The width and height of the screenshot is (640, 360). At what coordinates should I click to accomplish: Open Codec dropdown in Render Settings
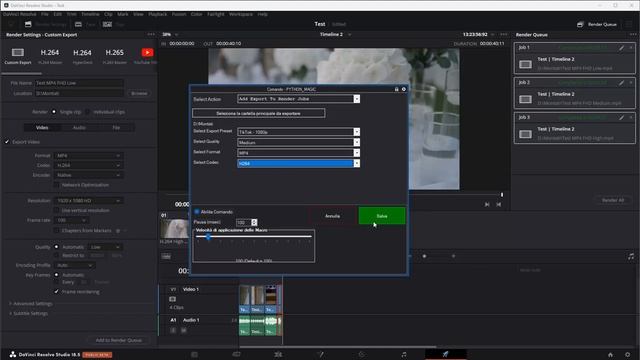88,165
